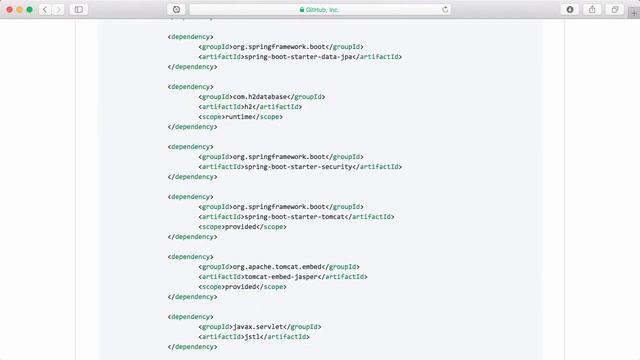Maximize the window with green button
The image size is (640, 360).
pos(29,9)
